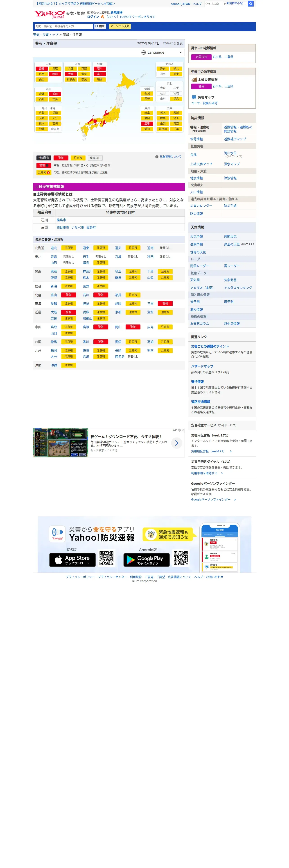Click the 地名・施設名・郵便番号 input field
The width and height of the screenshot is (289, 868).
64,26
